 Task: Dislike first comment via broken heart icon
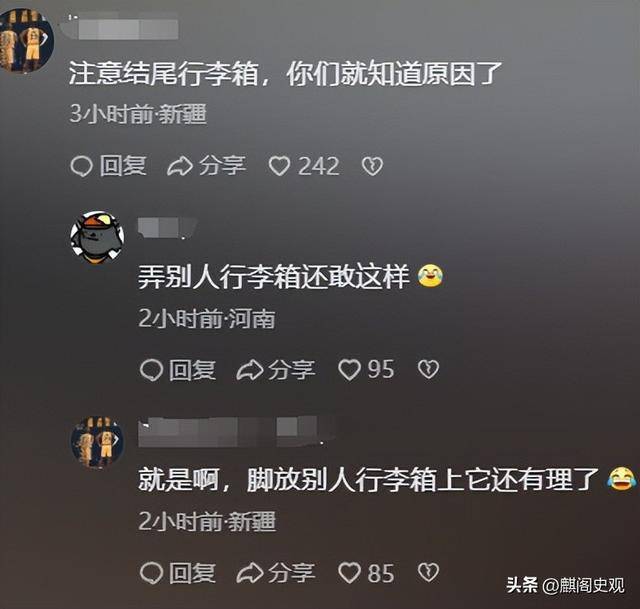[372, 167]
